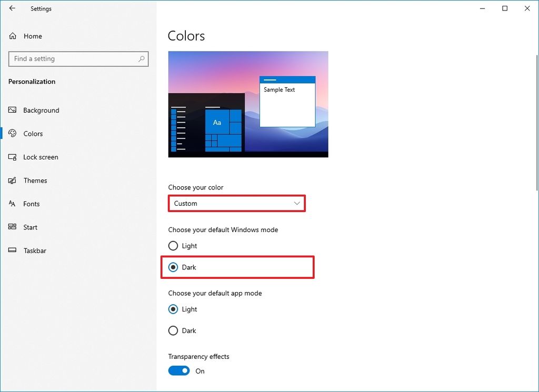Open Fonts settings via sidebar icon
Image resolution: width=539 pixels, height=392 pixels.
coord(13,204)
